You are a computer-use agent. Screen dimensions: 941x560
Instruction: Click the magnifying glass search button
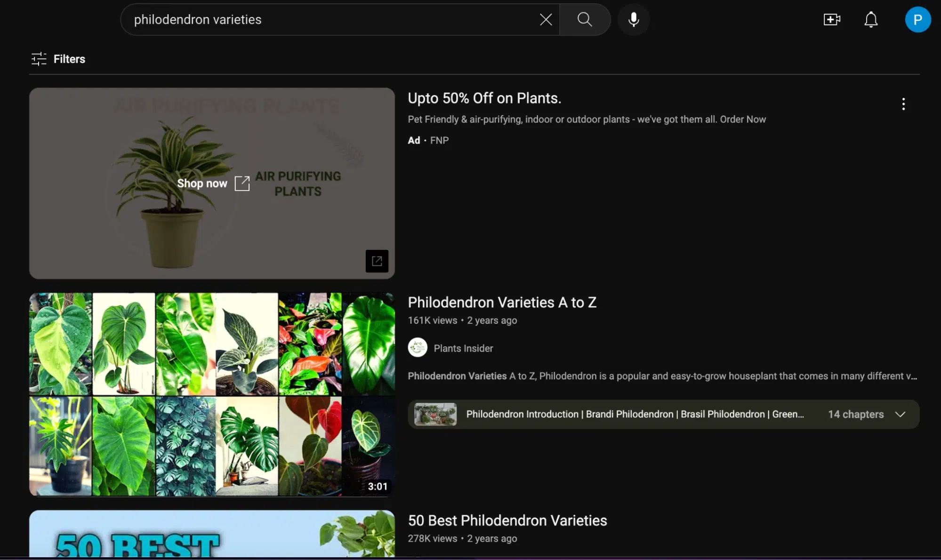pos(585,19)
